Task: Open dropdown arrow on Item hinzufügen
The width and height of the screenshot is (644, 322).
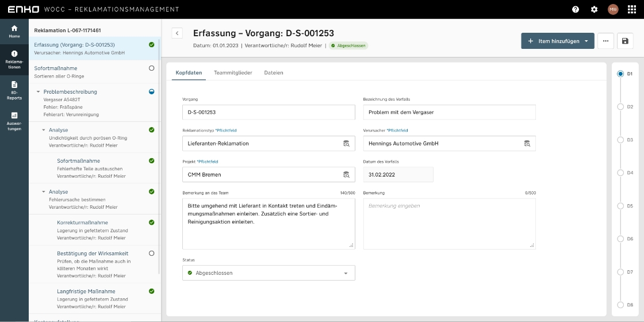Action: [586, 41]
